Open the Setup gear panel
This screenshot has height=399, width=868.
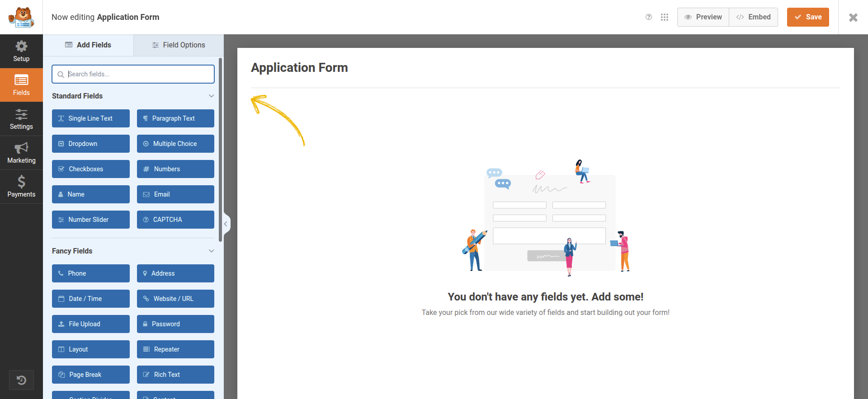tap(21, 51)
